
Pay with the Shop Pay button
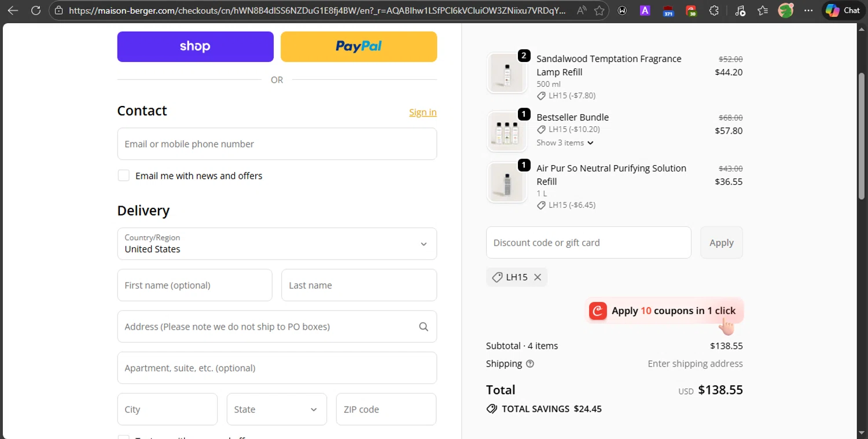tap(196, 47)
